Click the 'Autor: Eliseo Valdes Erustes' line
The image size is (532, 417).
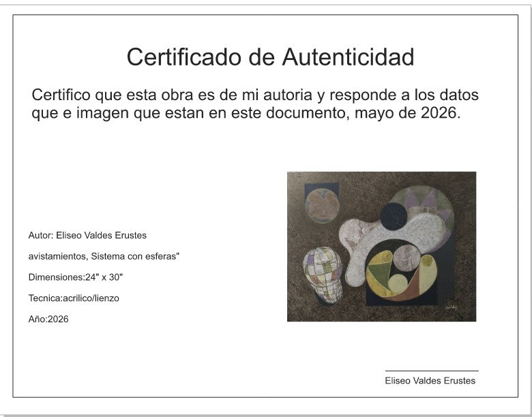(x=87, y=235)
